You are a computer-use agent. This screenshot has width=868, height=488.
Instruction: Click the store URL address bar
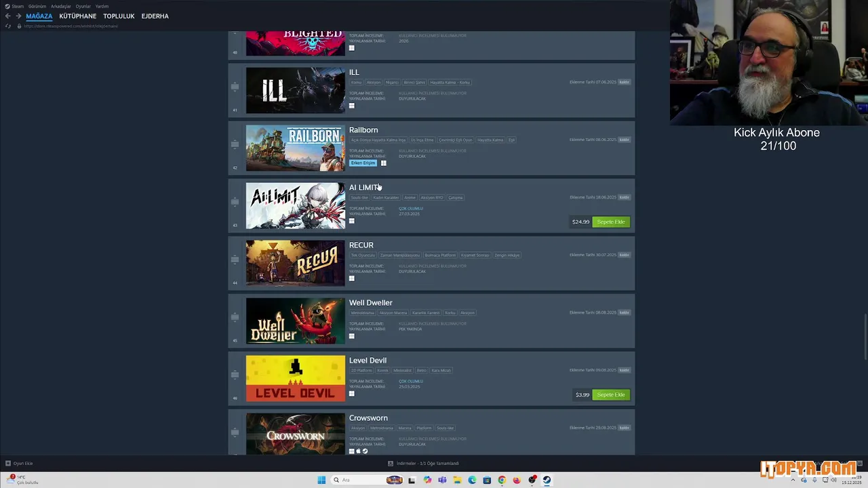point(71,26)
